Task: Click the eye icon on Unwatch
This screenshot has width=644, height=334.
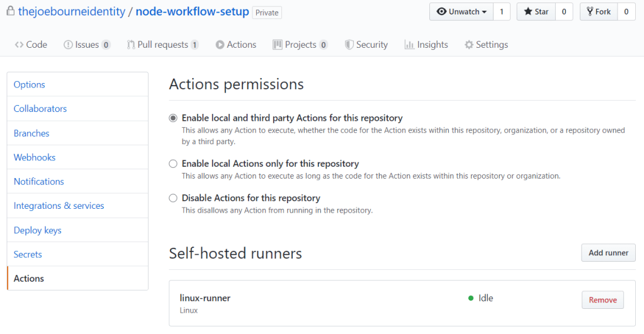Action: 441,11
